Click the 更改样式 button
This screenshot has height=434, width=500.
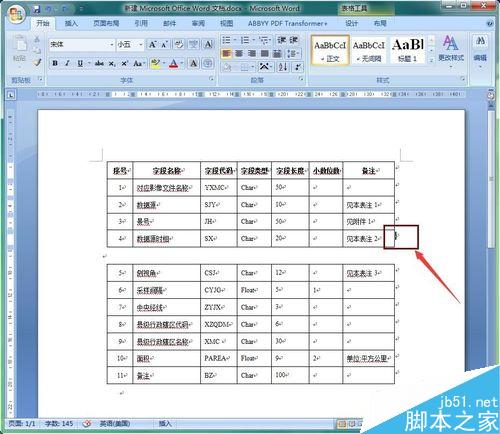point(451,52)
